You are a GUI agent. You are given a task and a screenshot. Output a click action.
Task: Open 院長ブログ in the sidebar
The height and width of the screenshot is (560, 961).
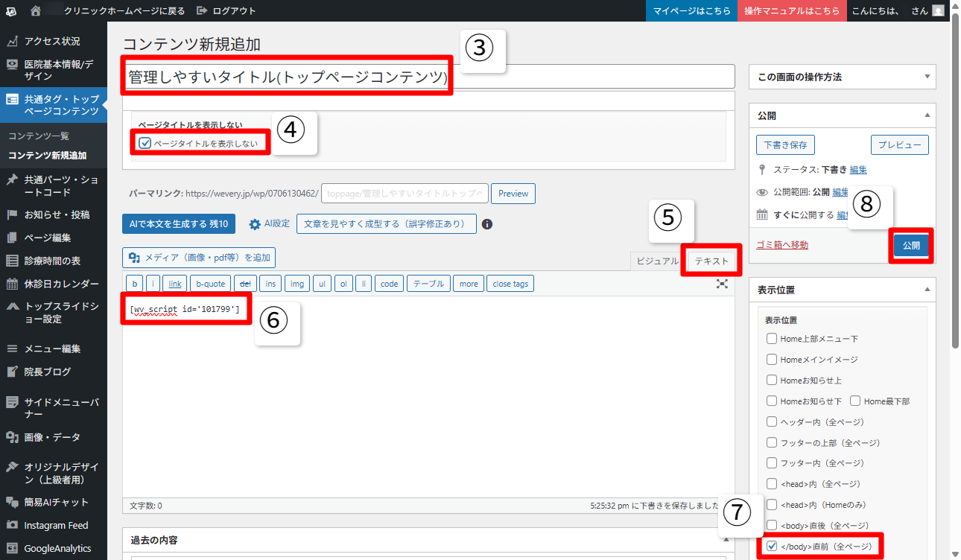[x=48, y=372]
